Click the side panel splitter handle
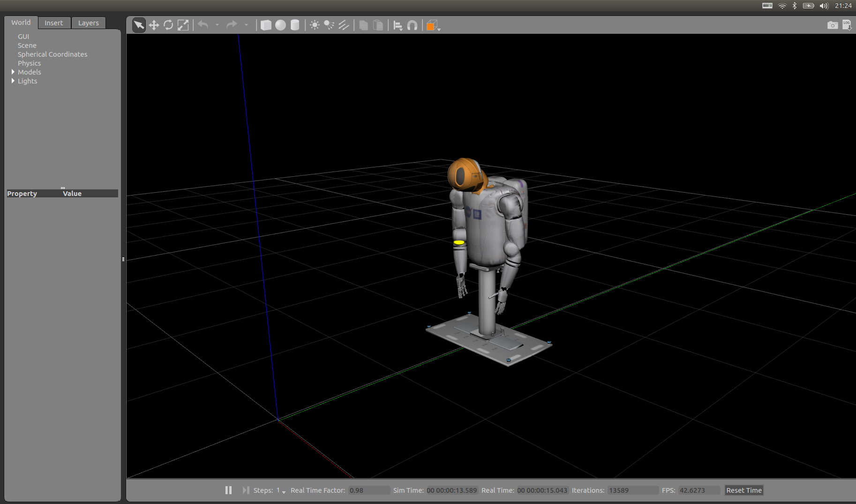Screen dimensions: 856x504 click(x=123, y=259)
